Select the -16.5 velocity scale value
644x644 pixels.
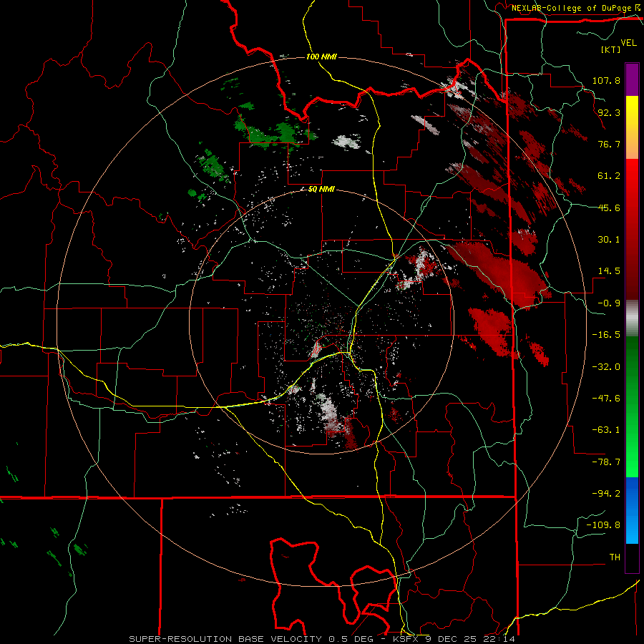pos(606,335)
